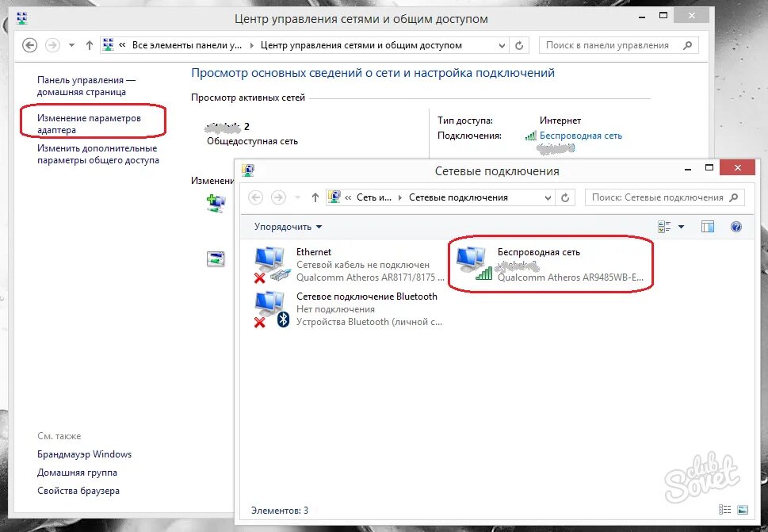Toggle preview pane icon

708,226
